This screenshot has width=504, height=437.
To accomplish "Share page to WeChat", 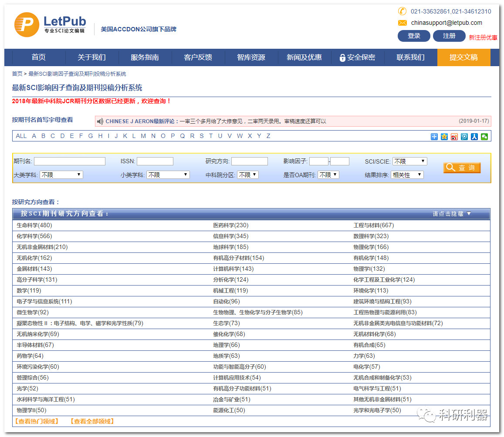I will click(x=484, y=137).
